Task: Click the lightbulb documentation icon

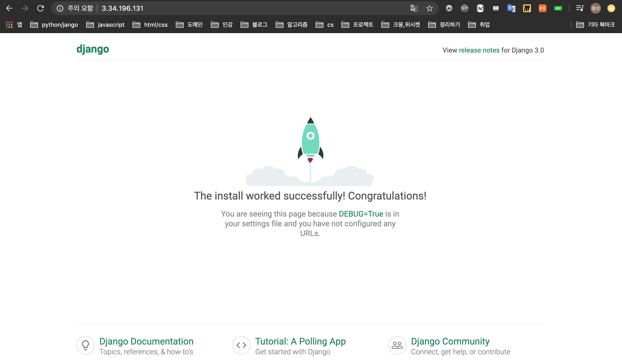Action: tap(85, 345)
